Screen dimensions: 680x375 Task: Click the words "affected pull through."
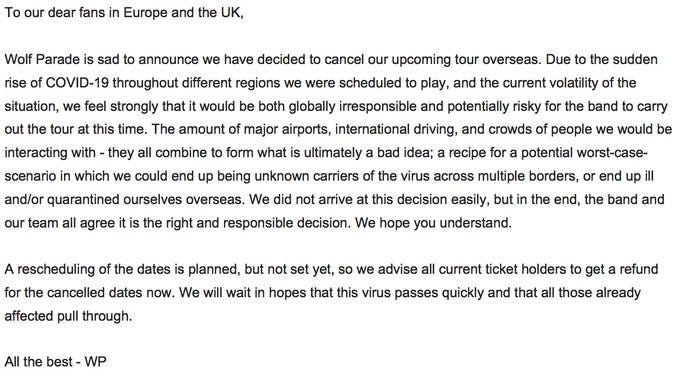pos(68,316)
